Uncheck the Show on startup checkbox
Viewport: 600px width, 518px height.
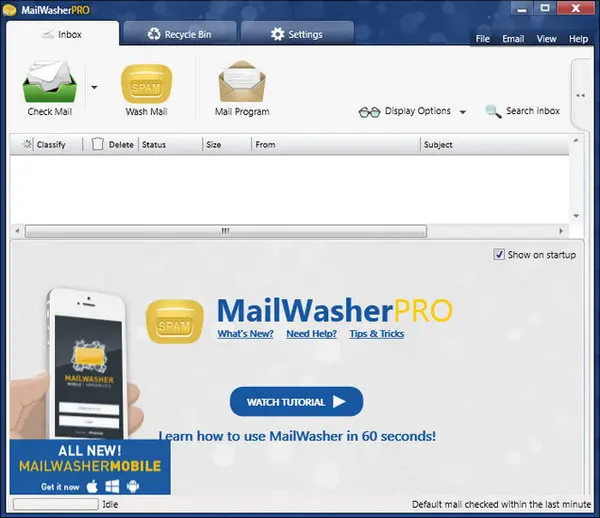pos(499,254)
